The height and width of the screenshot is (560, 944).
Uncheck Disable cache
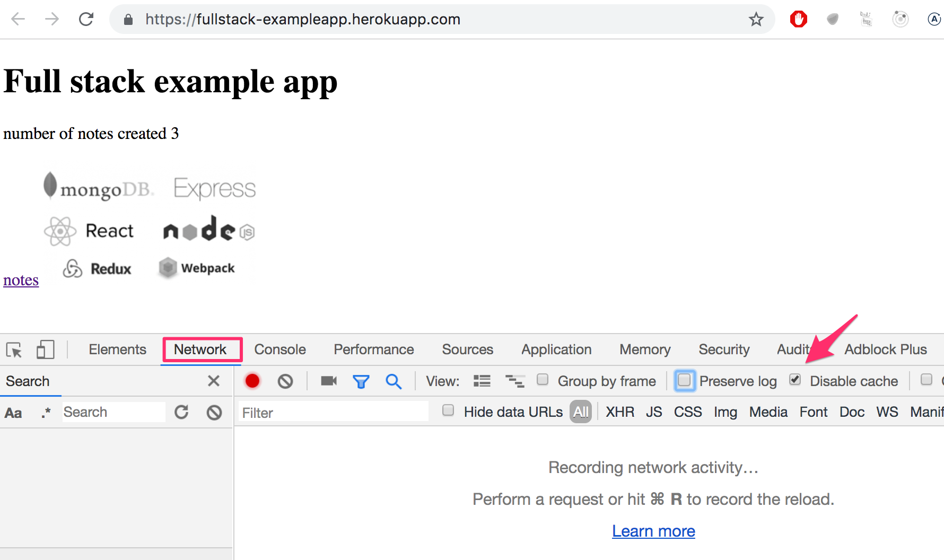(x=795, y=380)
